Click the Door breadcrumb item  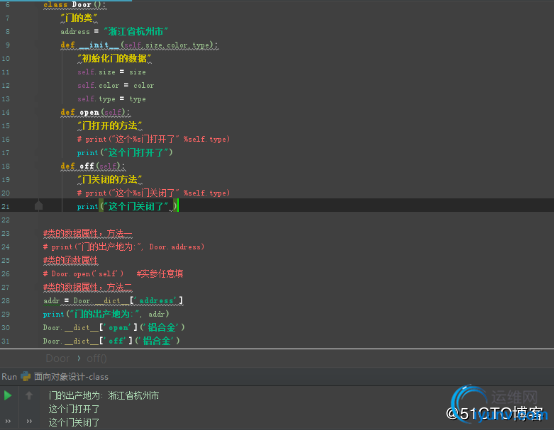pos(58,359)
